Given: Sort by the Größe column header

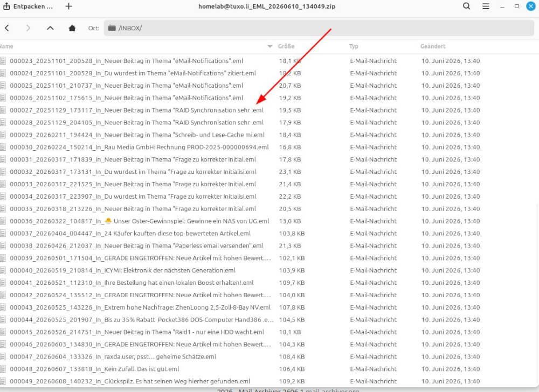Looking at the screenshot, I should tap(286, 46).
